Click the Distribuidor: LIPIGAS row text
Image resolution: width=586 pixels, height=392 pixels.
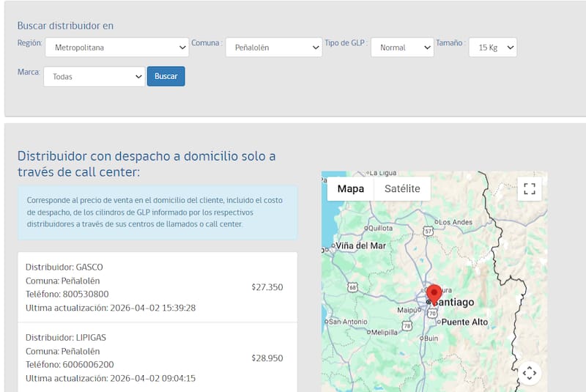(66, 338)
